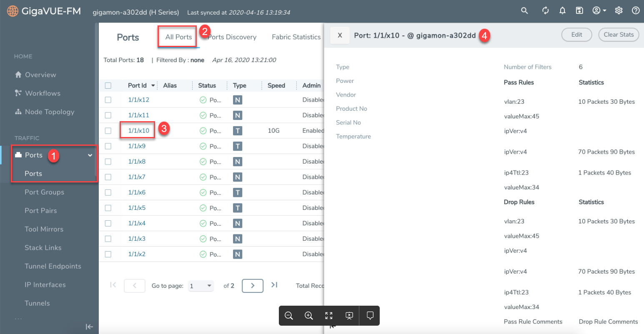Toggle the select-all checkbox in table header
The width and height of the screenshot is (644, 334).
pyautogui.click(x=108, y=85)
